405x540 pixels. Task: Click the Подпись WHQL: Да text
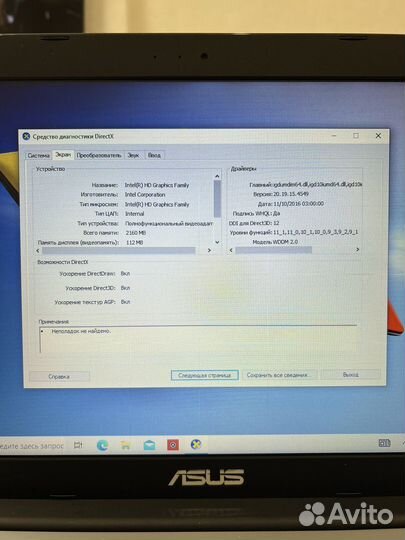click(256, 214)
